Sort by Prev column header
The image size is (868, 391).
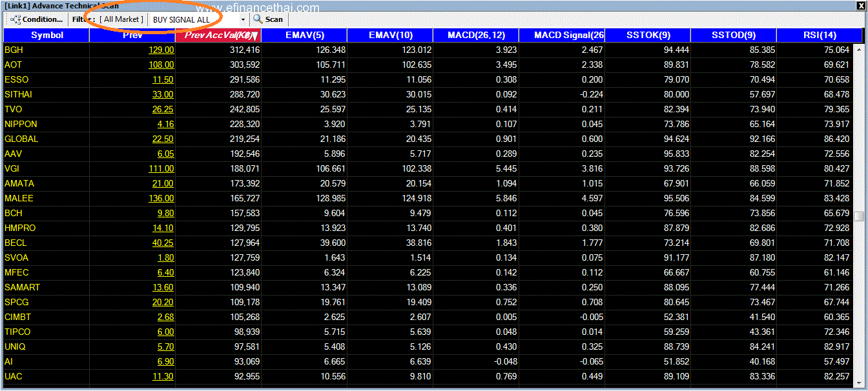click(132, 35)
